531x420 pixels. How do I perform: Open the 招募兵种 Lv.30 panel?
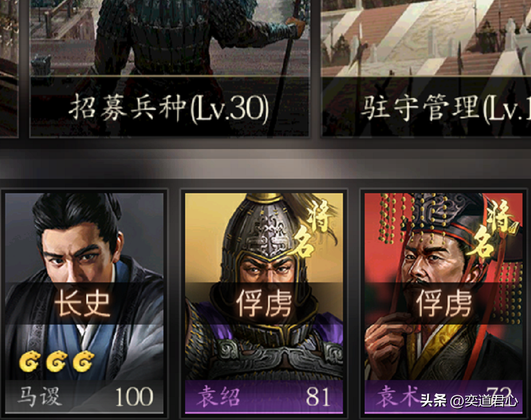(x=169, y=69)
